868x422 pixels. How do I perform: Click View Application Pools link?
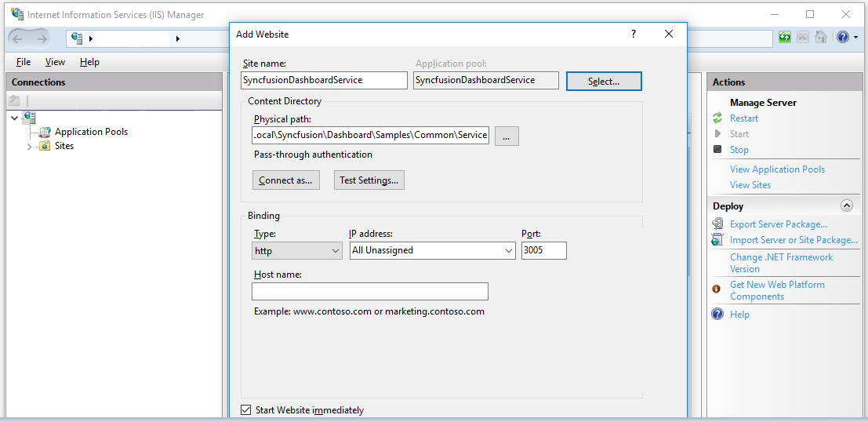[777, 169]
